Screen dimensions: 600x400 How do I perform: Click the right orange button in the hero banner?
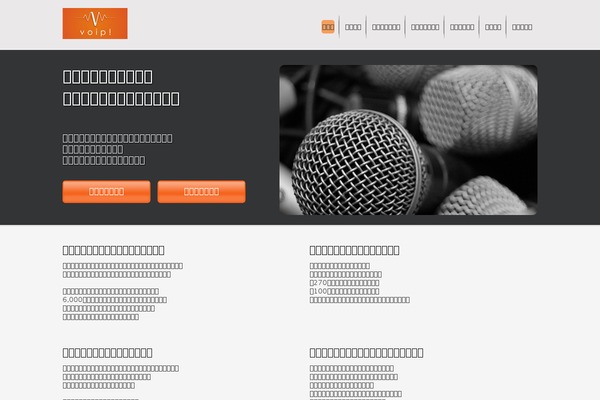click(x=201, y=191)
